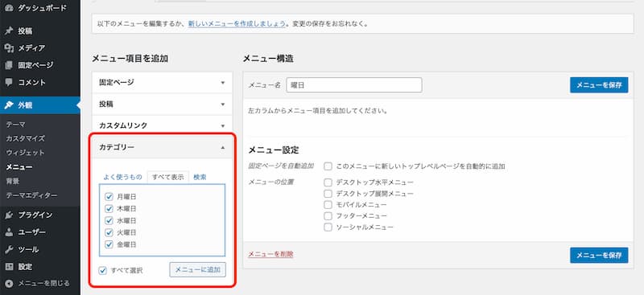The image size is (644, 295).
Task: Click the wrench icon beside ツール
Action: click(x=9, y=249)
